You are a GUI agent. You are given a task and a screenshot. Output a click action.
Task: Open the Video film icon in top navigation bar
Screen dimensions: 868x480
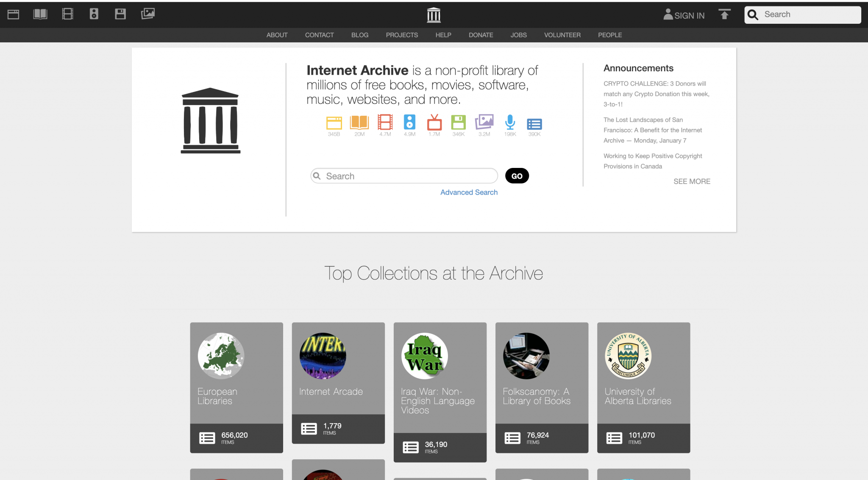coord(68,14)
